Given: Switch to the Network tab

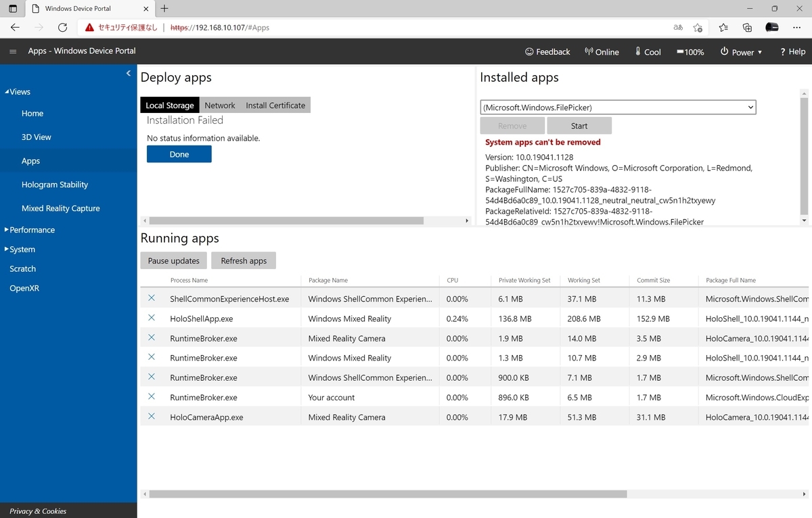Looking at the screenshot, I should pyautogui.click(x=220, y=105).
